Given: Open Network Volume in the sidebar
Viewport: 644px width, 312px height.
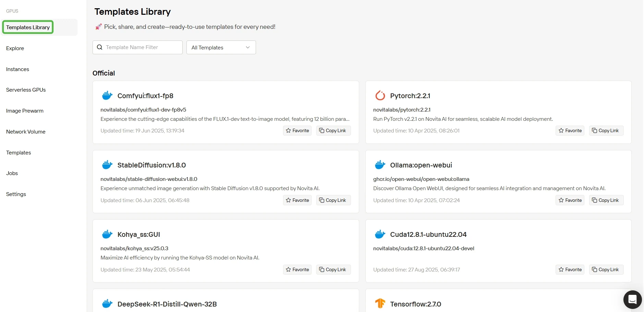Looking at the screenshot, I should tap(26, 131).
